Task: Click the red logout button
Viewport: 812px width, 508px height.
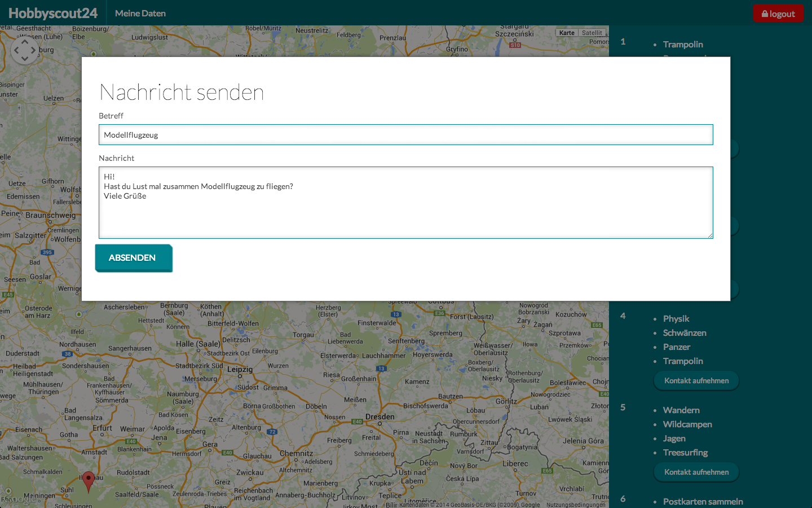Action: (x=778, y=14)
